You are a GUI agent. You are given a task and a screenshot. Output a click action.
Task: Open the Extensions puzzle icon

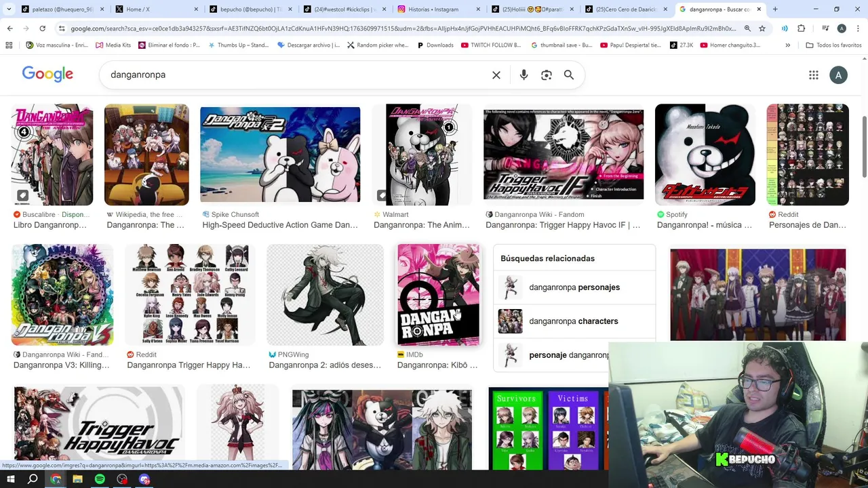click(802, 28)
